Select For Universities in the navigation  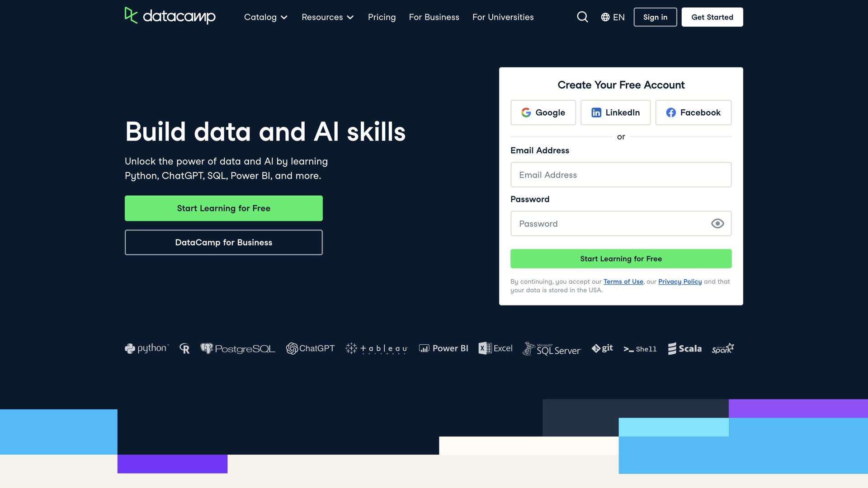coord(503,17)
